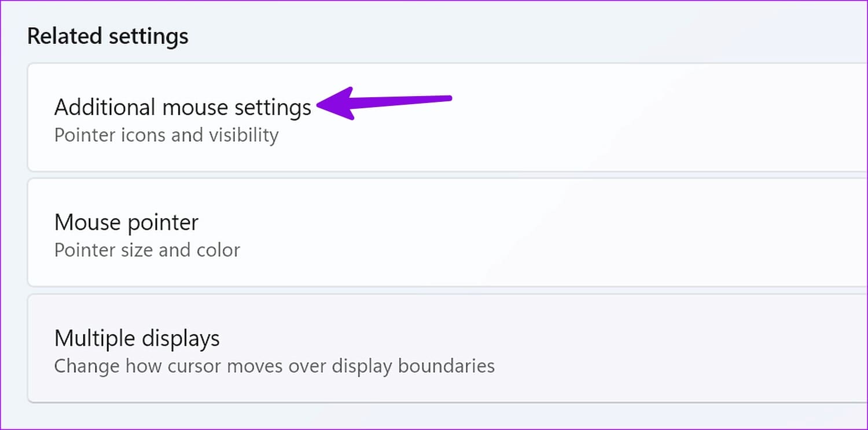This screenshot has width=868, height=430.
Task: Select the Additional mouse settings card
Action: tap(434, 117)
